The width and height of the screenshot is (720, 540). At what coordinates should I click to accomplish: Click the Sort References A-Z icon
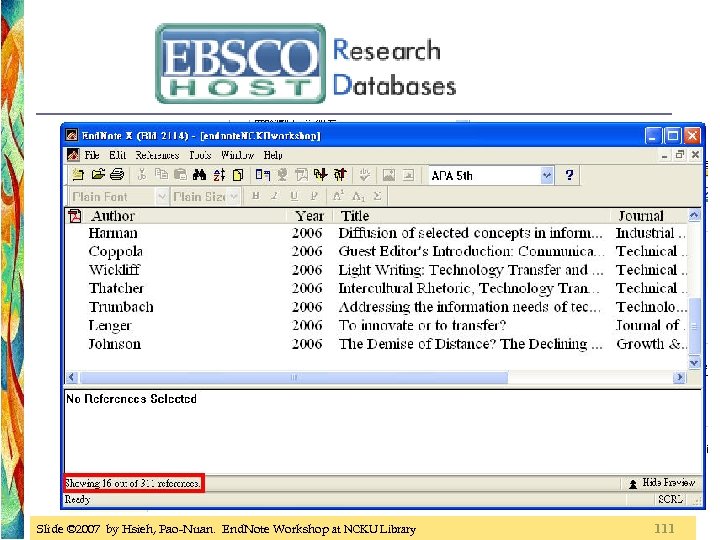pos(219,175)
